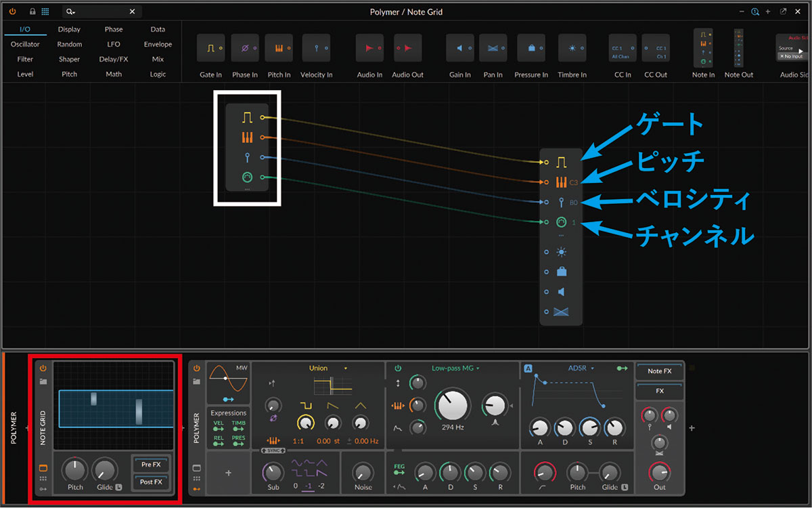Add the Note Out module
812x508 pixels.
(738, 48)
